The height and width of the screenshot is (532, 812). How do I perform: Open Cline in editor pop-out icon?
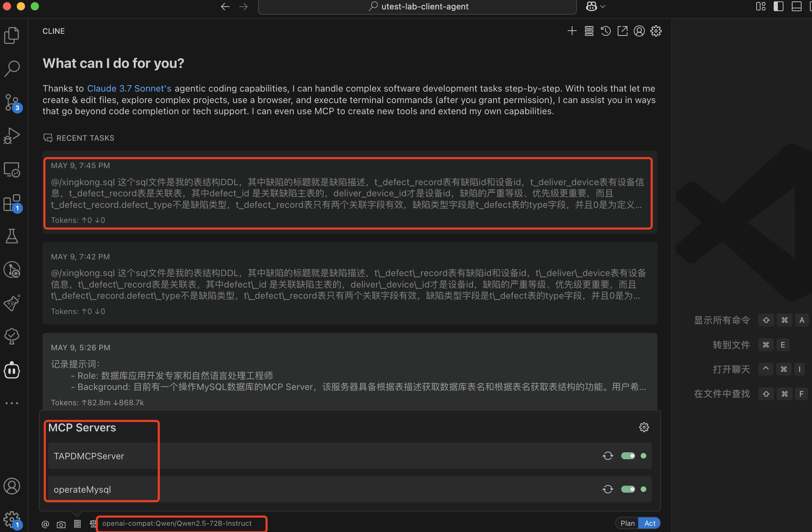click(x=622, y=31)
